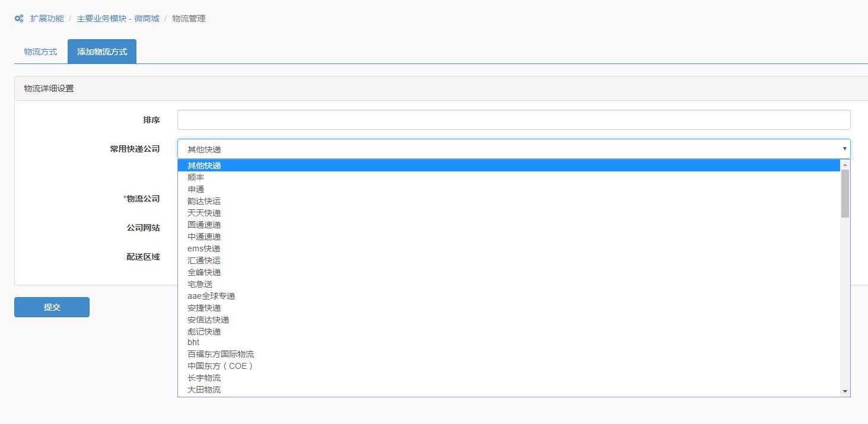Open the 扩展功能 breadcrumb link
868x424 pixels.
pos(47,18)
